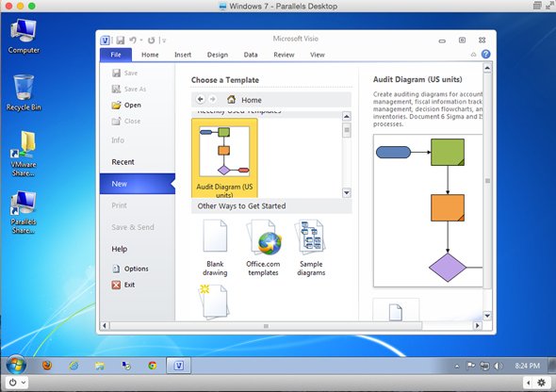Click the Undo arrow in title bar
Image resolution: width=556 pixels, height=392 pixels.
133,41
